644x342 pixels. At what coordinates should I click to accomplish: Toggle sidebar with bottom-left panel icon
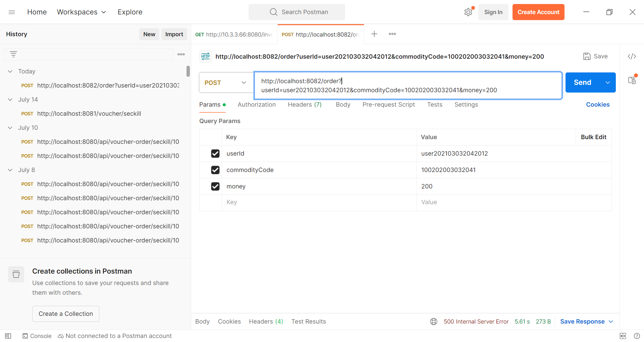(8, 336)
